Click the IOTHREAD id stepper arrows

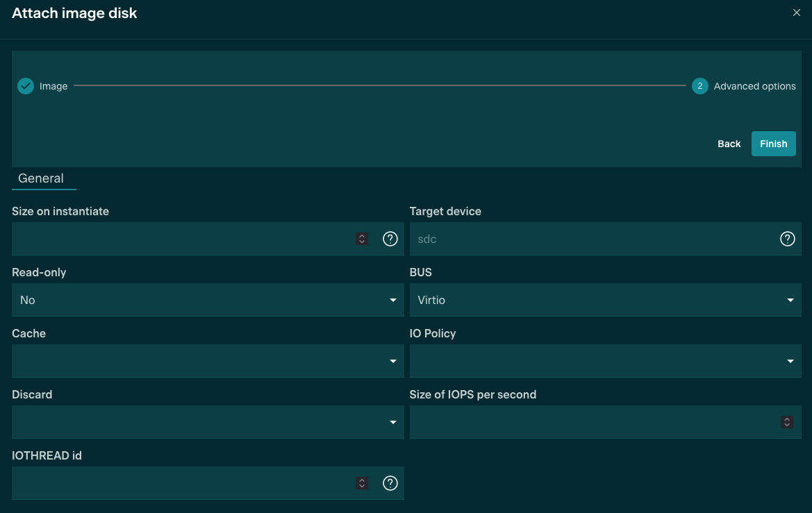(361, 483)
